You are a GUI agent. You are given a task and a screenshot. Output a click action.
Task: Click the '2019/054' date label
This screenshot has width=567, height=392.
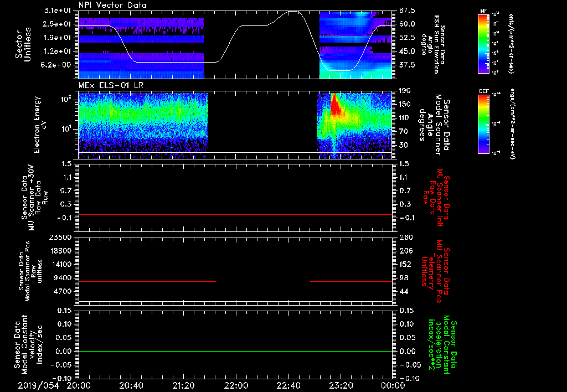38,386
